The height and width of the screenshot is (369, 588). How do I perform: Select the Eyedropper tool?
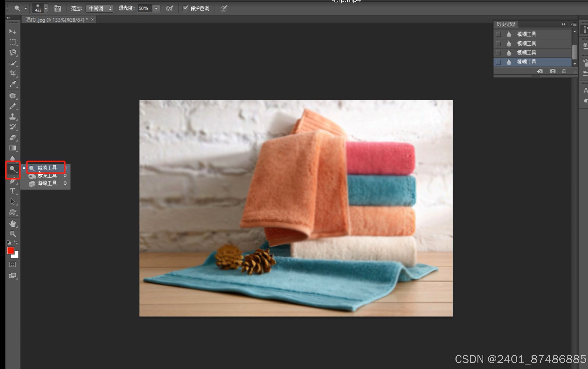pyautogui.click(x=13, y=84)
